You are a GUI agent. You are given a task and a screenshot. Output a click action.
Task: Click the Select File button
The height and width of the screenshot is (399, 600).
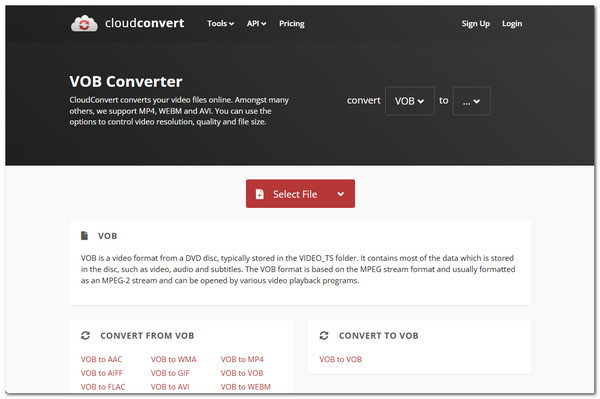(x=300, y=194)
